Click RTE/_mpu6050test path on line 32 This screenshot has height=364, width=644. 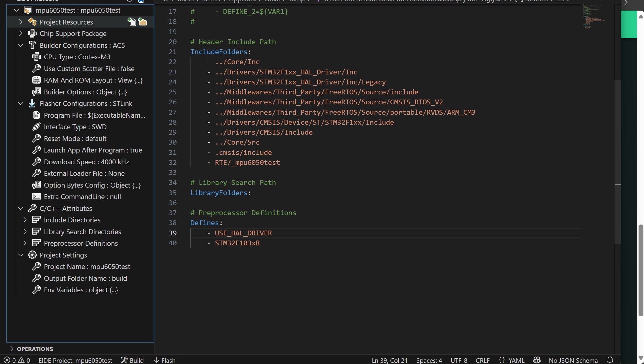[247, 162]
